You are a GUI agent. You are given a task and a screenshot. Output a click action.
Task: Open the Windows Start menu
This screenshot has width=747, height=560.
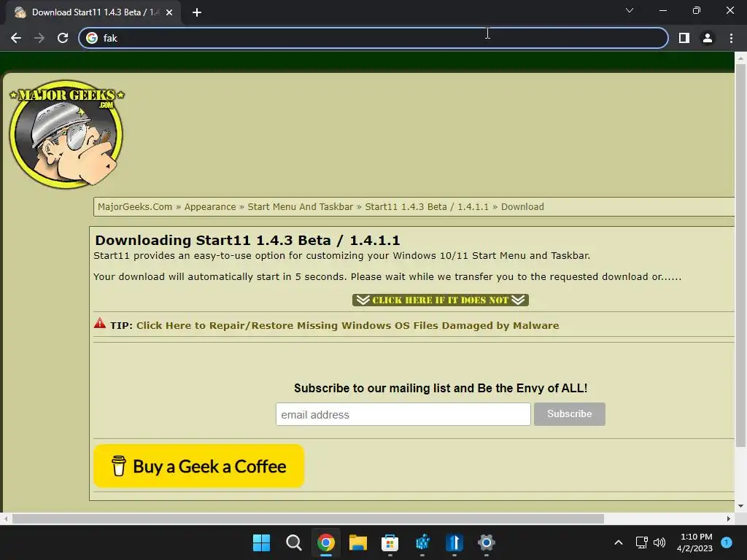tap(261, 542)
